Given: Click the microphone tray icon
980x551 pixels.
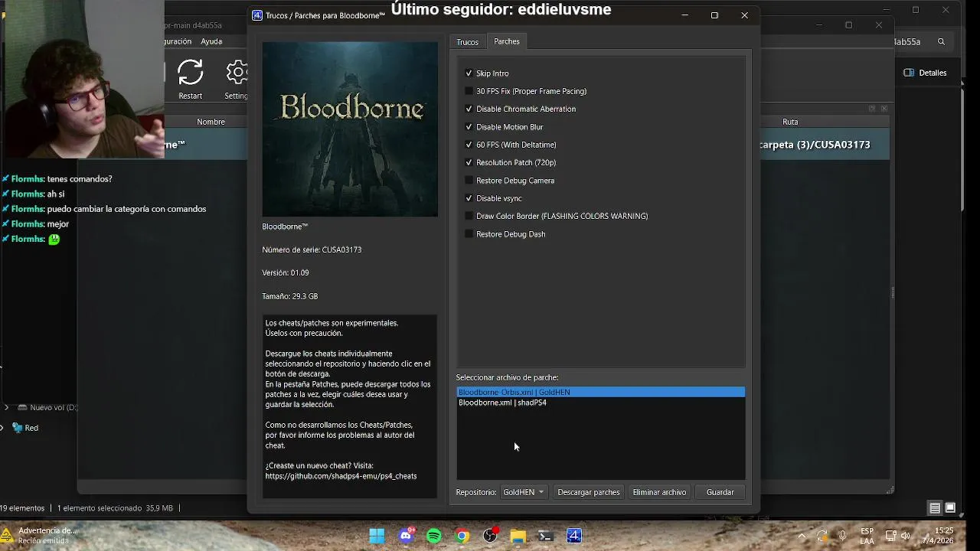Looking at the screenshot, I should pyautogui.click(x=842, y=536).
